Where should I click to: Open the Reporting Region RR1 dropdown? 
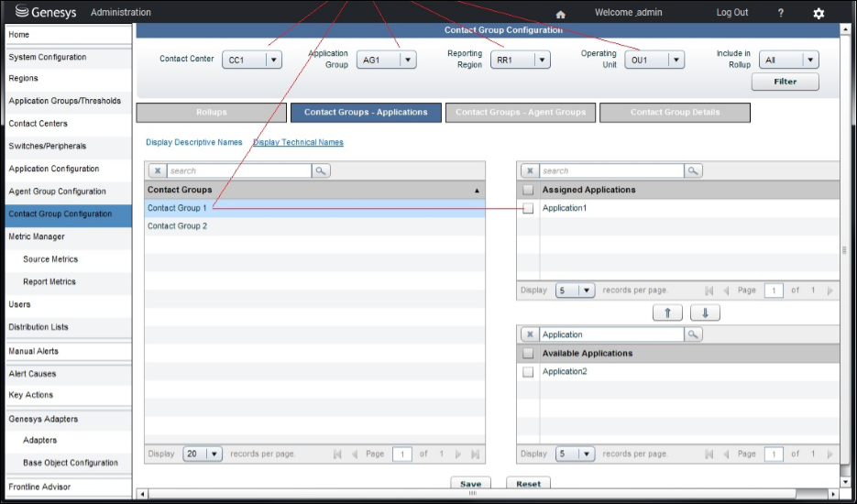point(521,60)
